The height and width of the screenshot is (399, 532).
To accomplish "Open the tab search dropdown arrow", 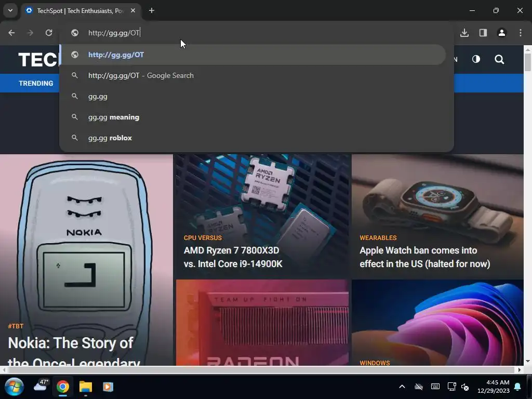I will [10, 10].
